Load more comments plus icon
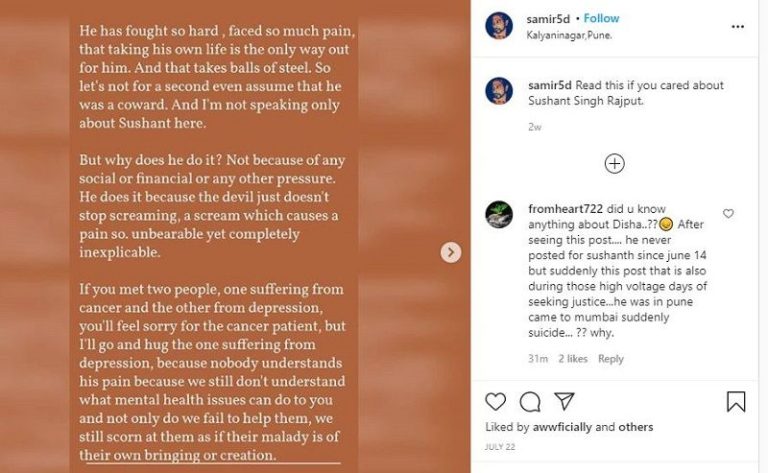This screenshot has width=768, height=473. coord(614,163)
